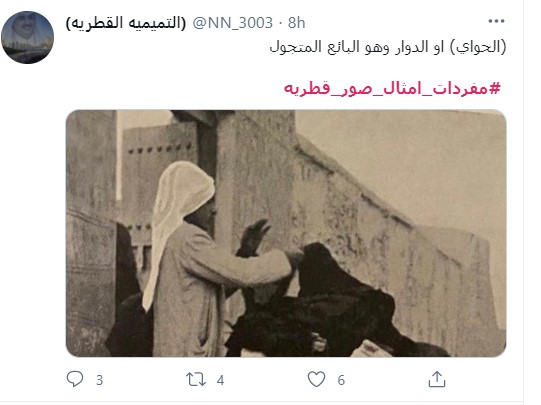Retweet this post using the arrows icon

196,379
